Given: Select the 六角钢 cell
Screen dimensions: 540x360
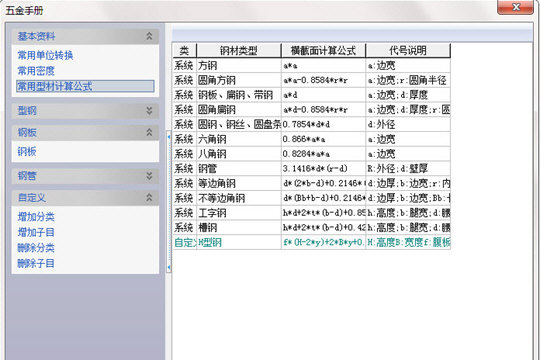Looking at the screenshot, I should click(x=239, y=139).
